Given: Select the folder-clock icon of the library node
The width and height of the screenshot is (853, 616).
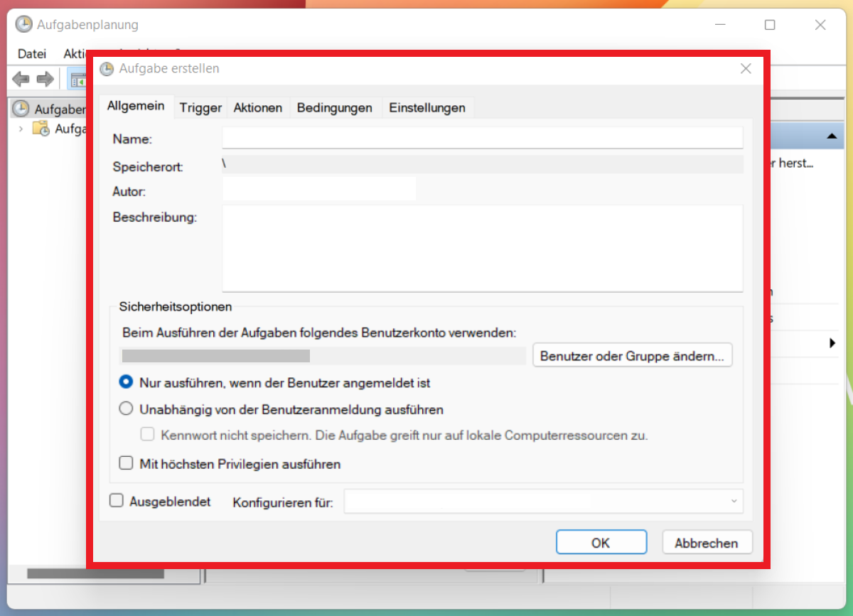Looking at the screenshot, I should [x=41, y=129].
